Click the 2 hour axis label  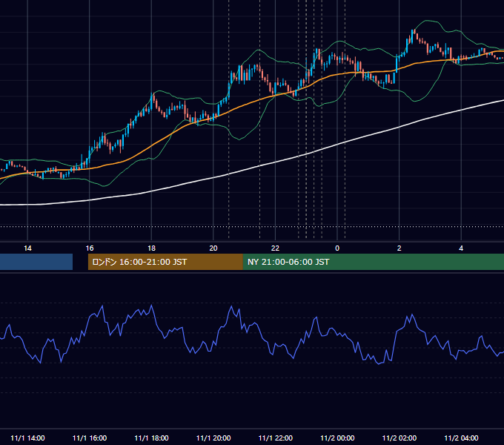(399, 248)
